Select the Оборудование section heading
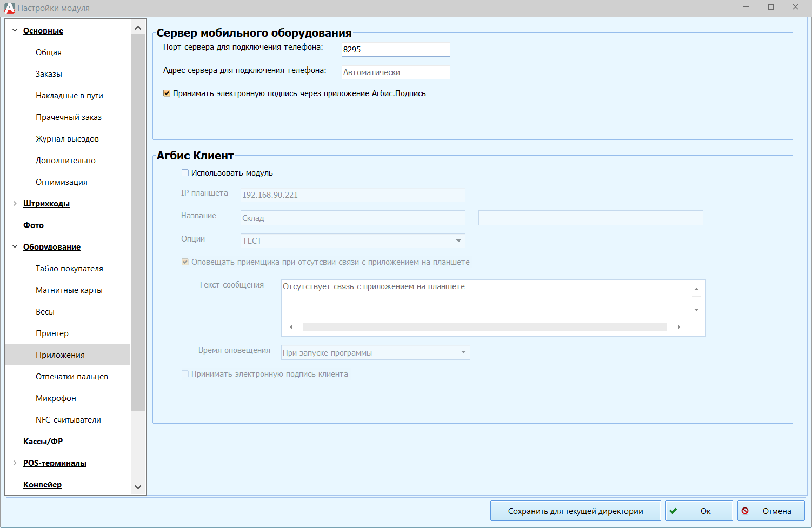This screenshot has width=812, height=528. click(x=52, y=247)
